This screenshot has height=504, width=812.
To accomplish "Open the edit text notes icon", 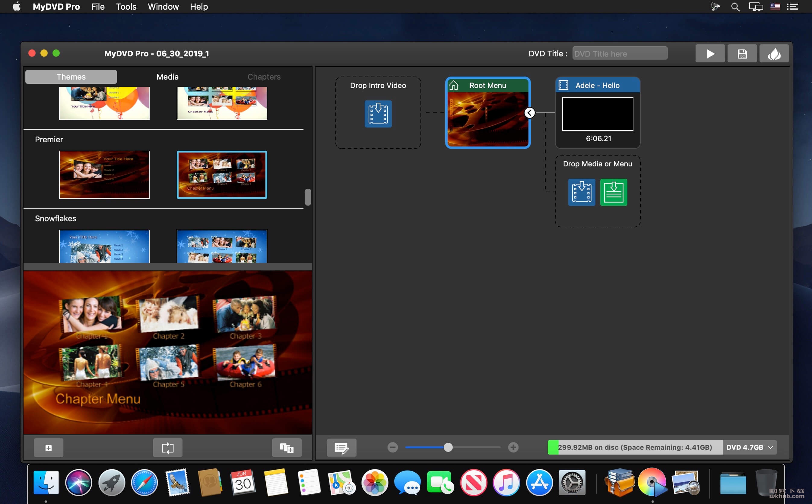I will (x=341, y=448).
